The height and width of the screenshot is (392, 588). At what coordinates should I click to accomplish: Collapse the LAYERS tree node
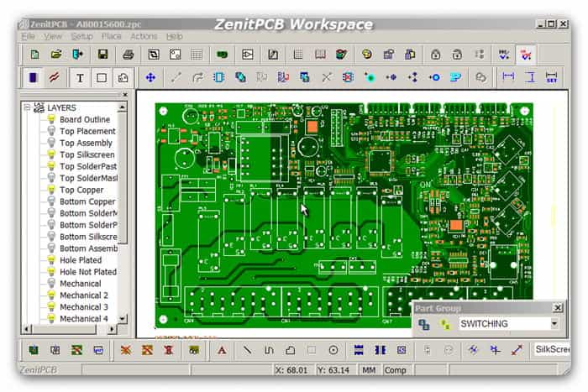[27, 107]
